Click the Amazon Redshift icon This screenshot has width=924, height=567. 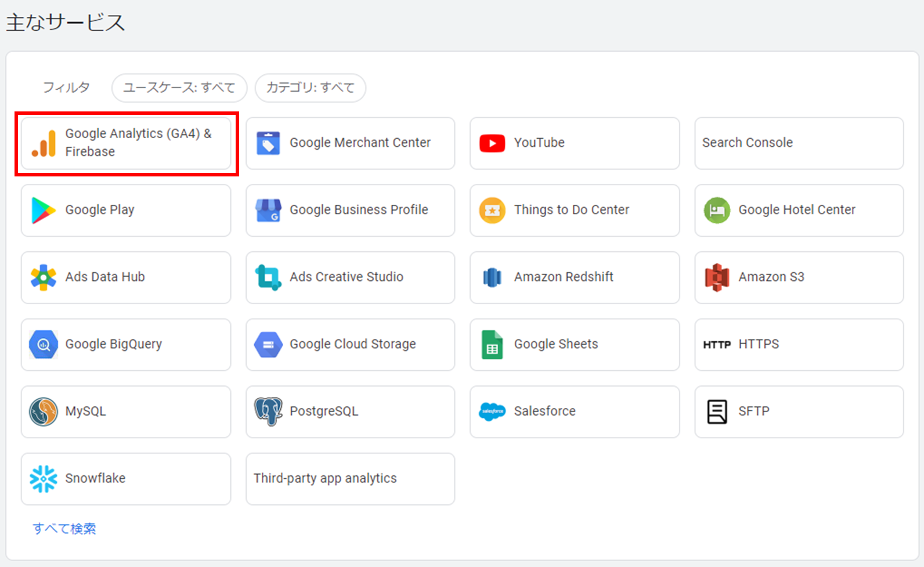[492, 277]
